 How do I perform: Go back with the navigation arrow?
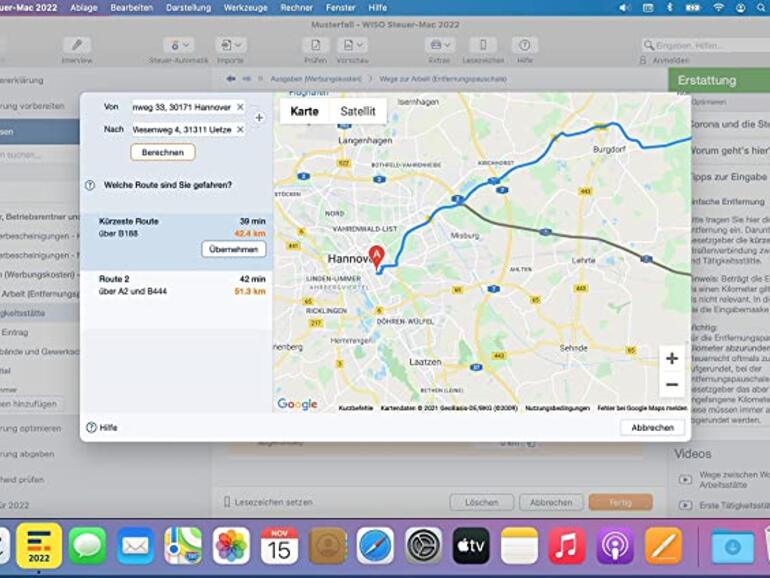tap(231, 79)
